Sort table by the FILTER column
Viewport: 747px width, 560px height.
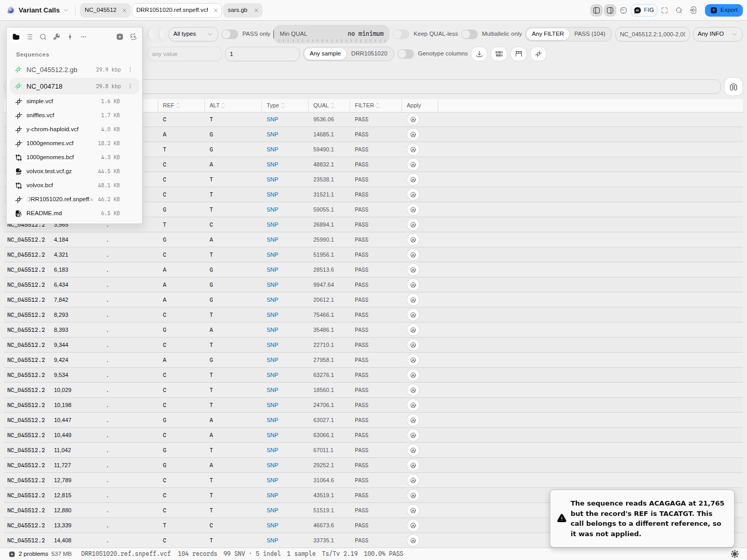point(367,106)
